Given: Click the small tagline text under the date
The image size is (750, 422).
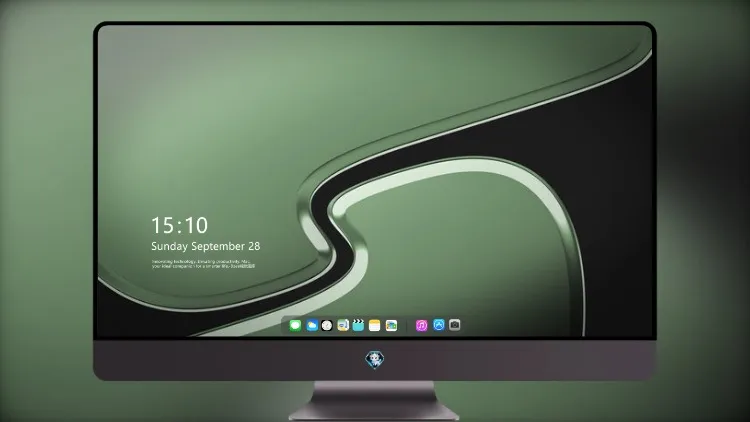Looking at the screenshot, I should point(203,264).
